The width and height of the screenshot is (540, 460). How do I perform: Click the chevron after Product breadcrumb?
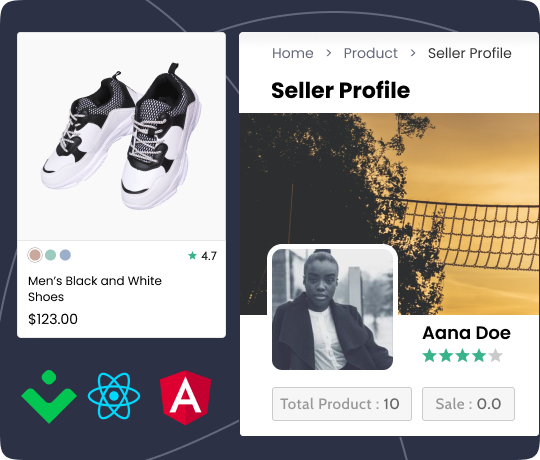(413, 53)
